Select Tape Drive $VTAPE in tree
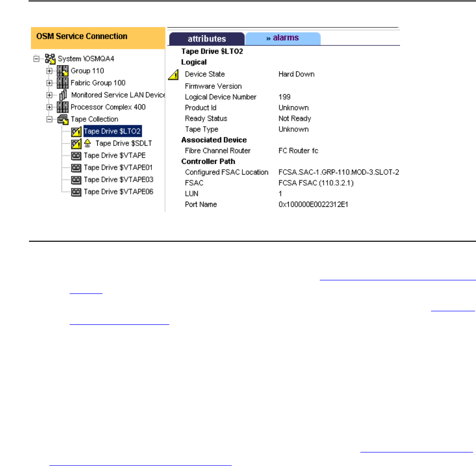The image size is (476, 466). pos(115,155)
